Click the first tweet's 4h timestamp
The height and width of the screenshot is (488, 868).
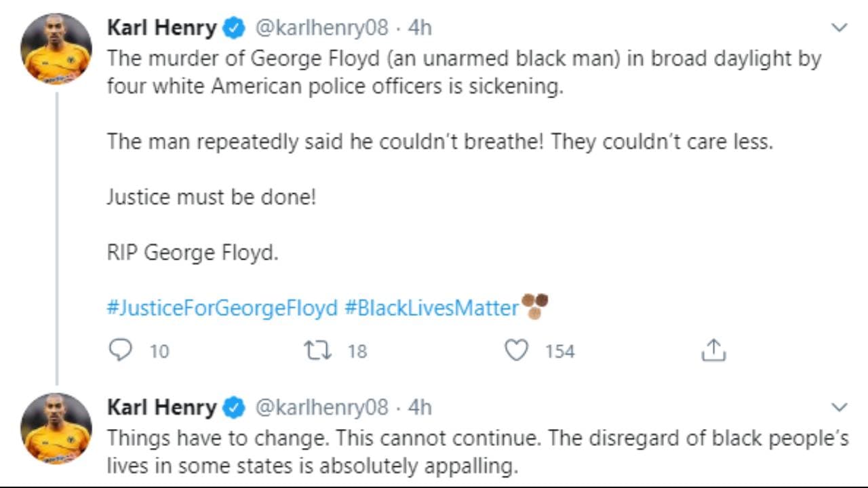(x=420, y=28)
